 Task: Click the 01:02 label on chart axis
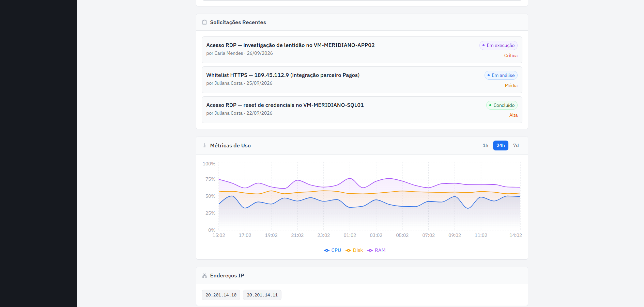pyautogui.click(x=350, y=235)
